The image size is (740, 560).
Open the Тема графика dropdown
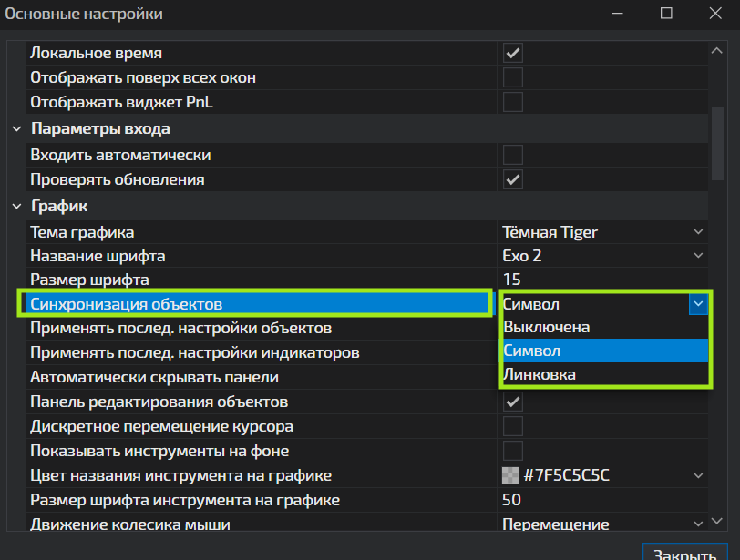(x=698, y=232)
